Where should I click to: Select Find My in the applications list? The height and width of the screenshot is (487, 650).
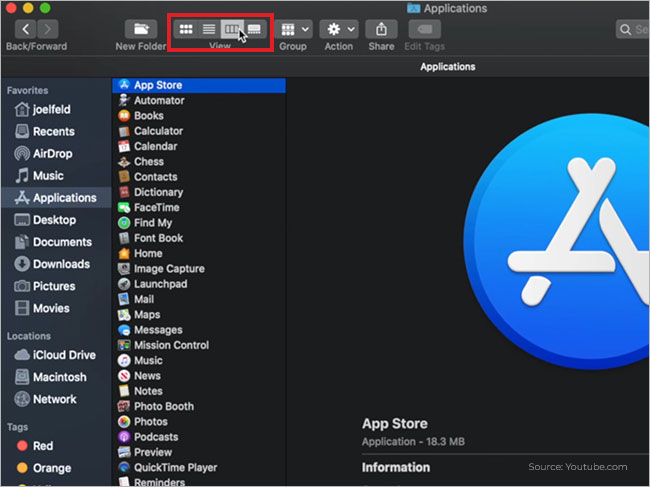tap(199, 223)
